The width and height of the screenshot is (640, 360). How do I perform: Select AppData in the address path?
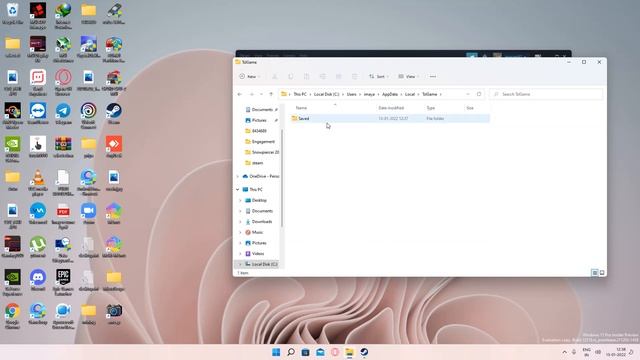click(x=390, y=94)
